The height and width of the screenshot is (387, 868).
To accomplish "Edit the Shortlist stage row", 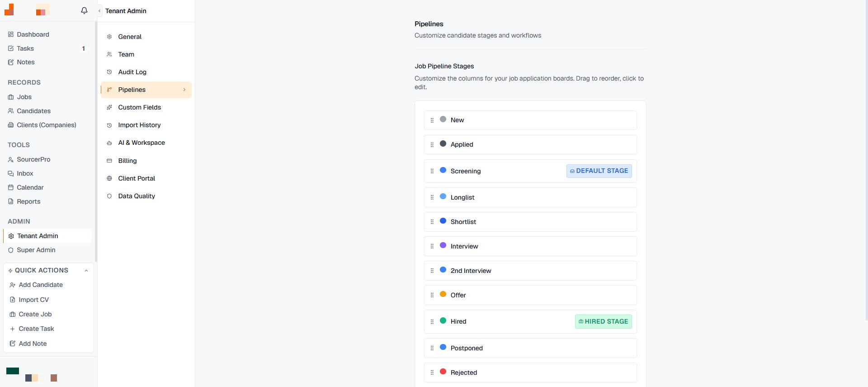I will click(x=530, y=222).
